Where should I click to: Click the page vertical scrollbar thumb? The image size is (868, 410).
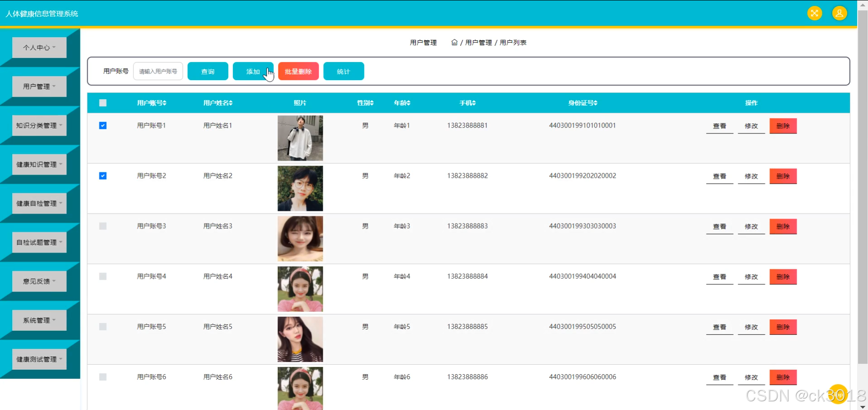[863, 186]
